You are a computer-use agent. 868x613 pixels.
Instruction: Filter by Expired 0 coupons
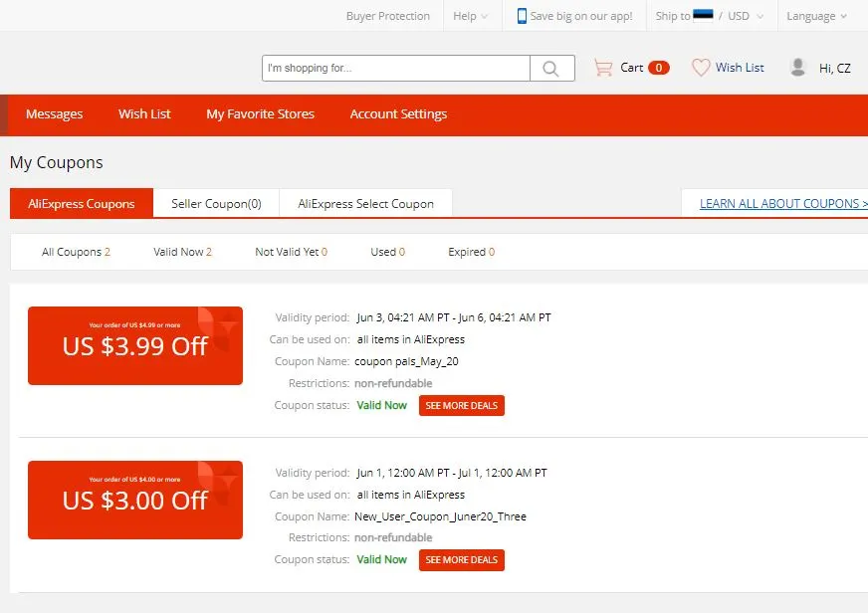click(x=471, y=252)
